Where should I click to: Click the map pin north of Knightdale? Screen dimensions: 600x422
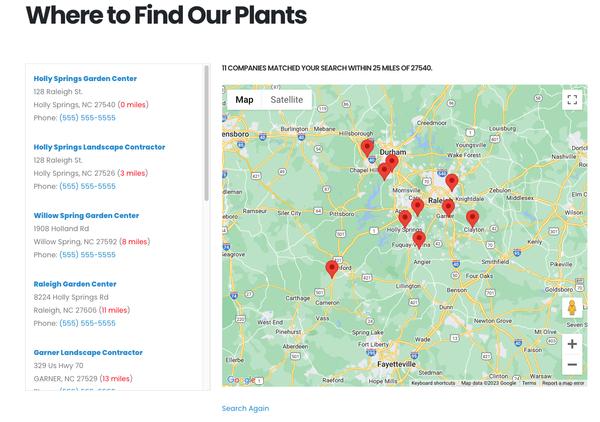tap(452, 182)
